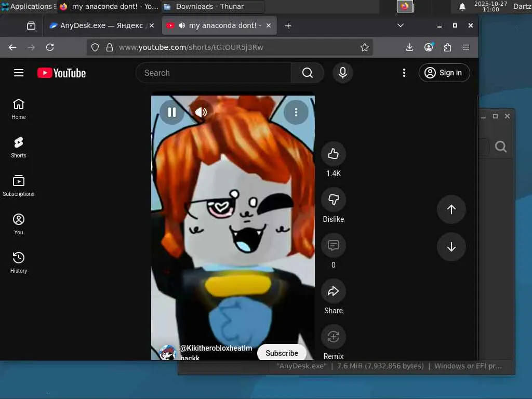The image size is (532, 399).
Task: Switch to Firefox window in taskbar
Action: click(x=110, y=6)
